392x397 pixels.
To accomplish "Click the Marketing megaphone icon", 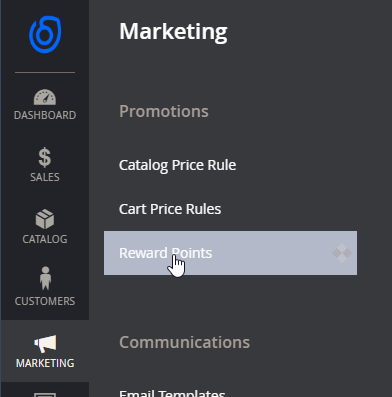I will pyautogui.click(x=45, y=344).
